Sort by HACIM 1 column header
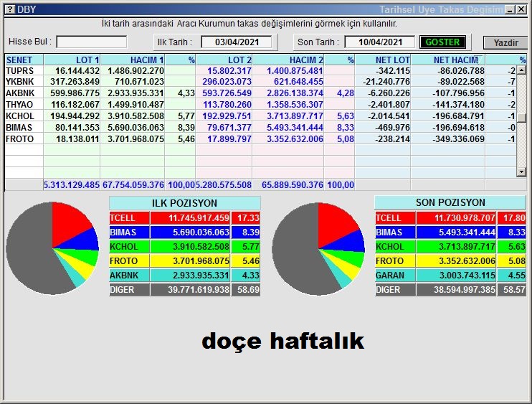The height and width of the screenshot is (404, 532). (x=133, y=60)
